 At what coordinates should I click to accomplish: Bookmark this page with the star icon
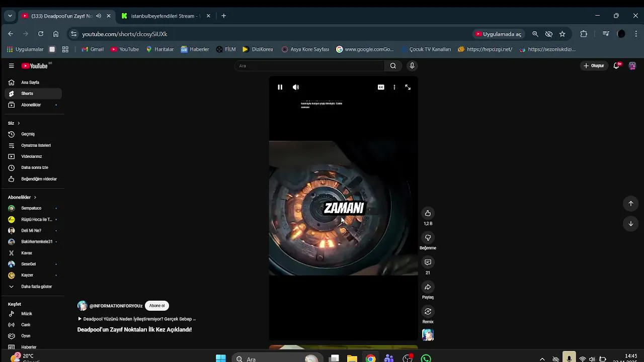tap(562, 34)
